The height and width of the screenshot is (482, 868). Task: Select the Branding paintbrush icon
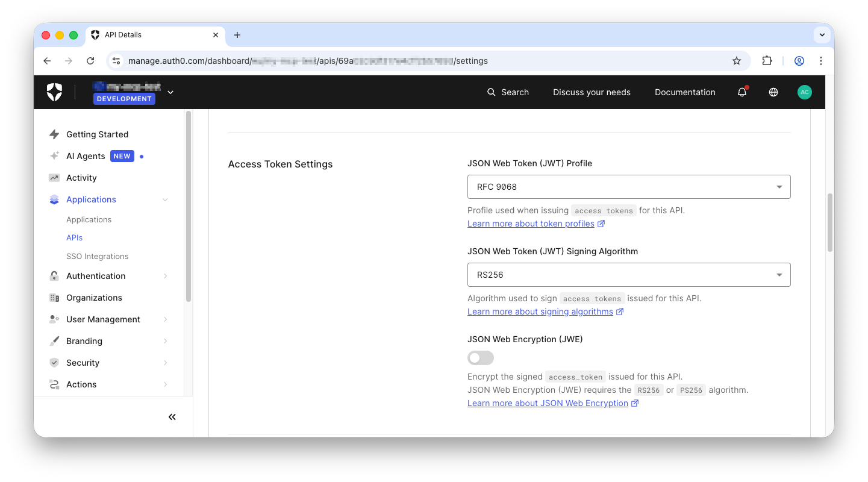(x=53, y=340)
